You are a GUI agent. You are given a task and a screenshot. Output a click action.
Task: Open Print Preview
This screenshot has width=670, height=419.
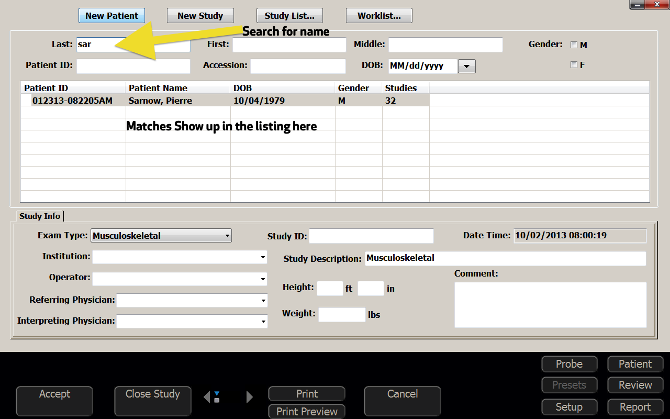tap(307, 411)
